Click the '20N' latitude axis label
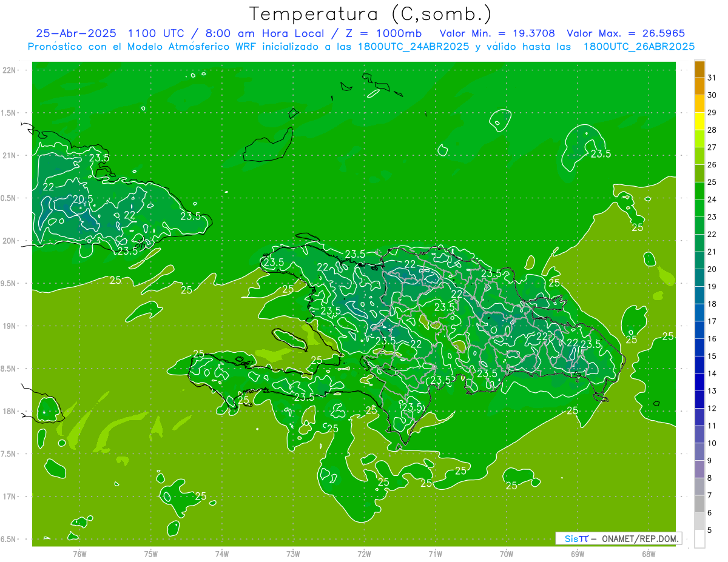 pyautogui.click(x=10, y=241)
